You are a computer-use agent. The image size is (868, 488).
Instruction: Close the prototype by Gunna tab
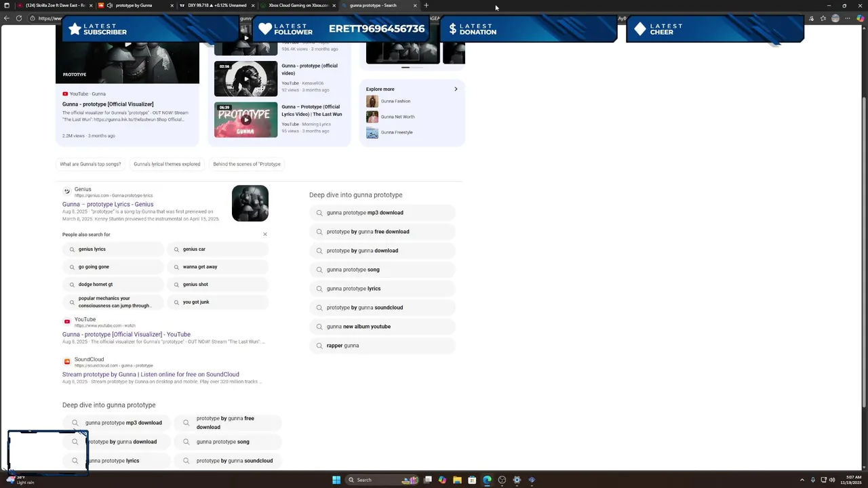pos(172,5)
